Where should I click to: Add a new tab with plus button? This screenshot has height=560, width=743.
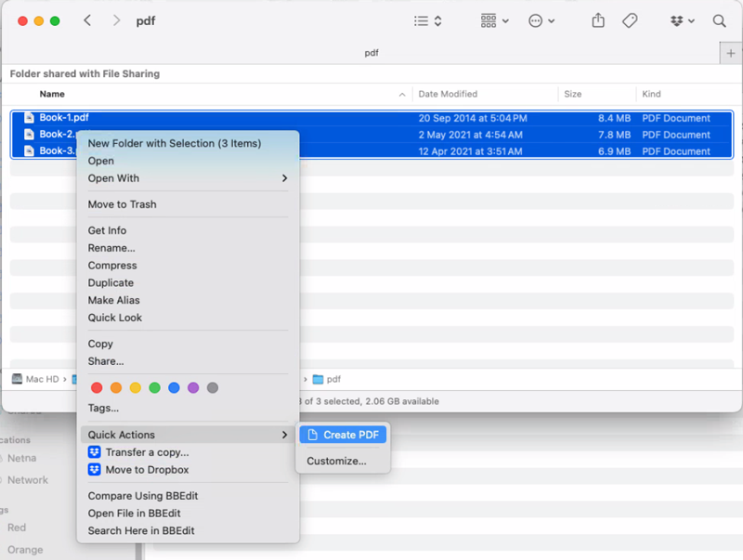(x=731, y=54)
